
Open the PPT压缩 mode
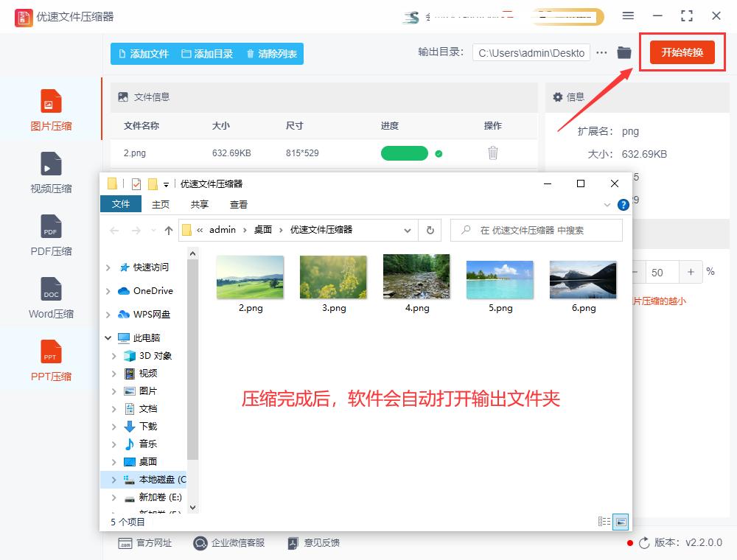tap(50, 361)
